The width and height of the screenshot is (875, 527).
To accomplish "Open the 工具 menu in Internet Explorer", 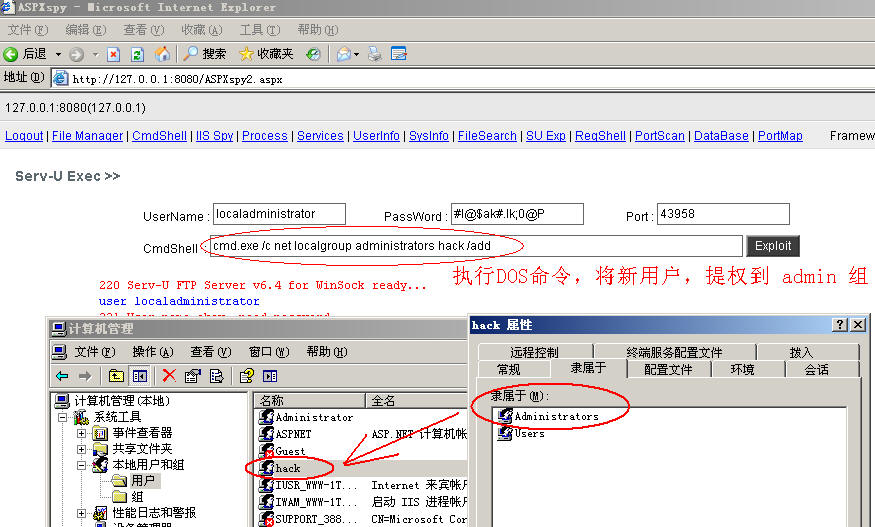I will click(x=259, y=30).
